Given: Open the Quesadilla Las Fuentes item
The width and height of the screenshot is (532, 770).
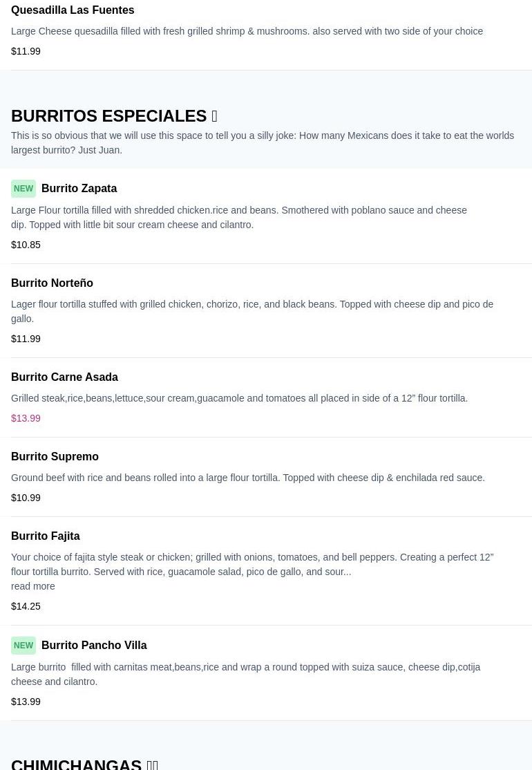Looking at the screenshot, I should [x=73, y=10].
